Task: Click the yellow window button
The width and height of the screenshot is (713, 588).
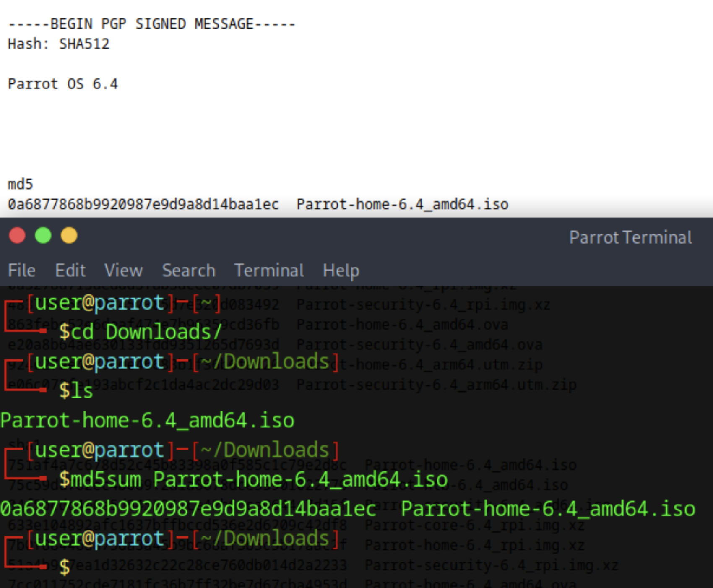Action: (x=69, y=235)
